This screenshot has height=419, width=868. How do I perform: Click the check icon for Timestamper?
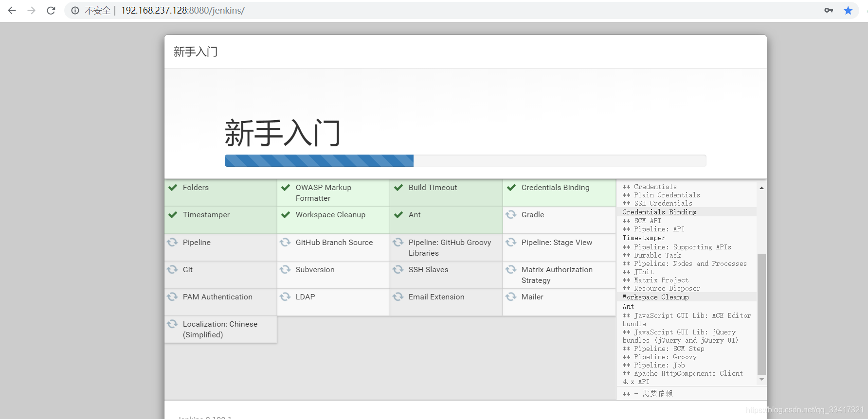pos(173,215)
